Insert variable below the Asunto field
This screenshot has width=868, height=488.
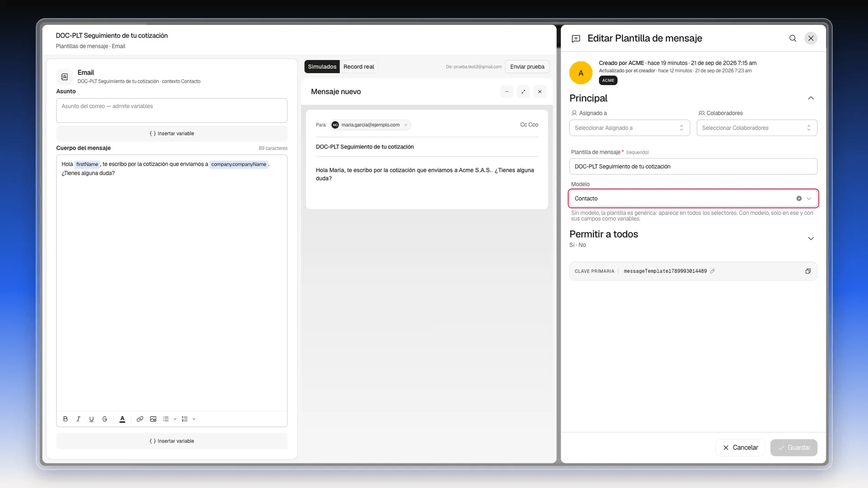click(172, 133)
